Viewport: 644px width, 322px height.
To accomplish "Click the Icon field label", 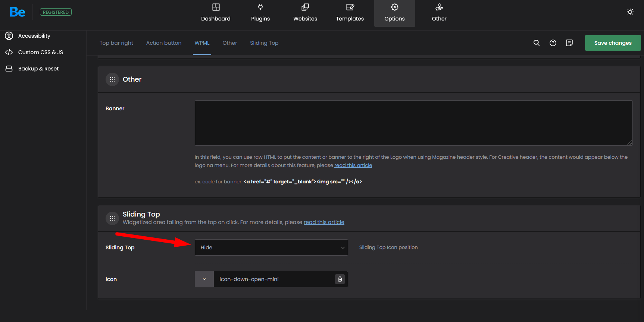I will click(111, 279).
